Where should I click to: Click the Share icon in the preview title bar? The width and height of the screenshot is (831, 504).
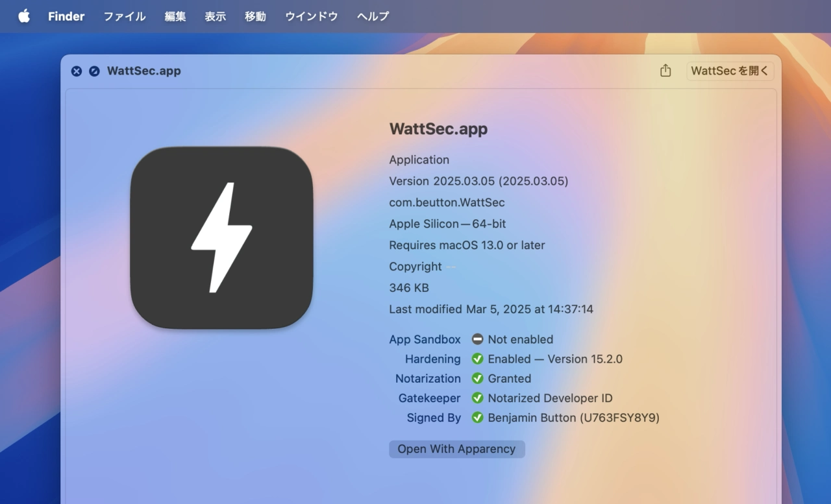point(665,71)
